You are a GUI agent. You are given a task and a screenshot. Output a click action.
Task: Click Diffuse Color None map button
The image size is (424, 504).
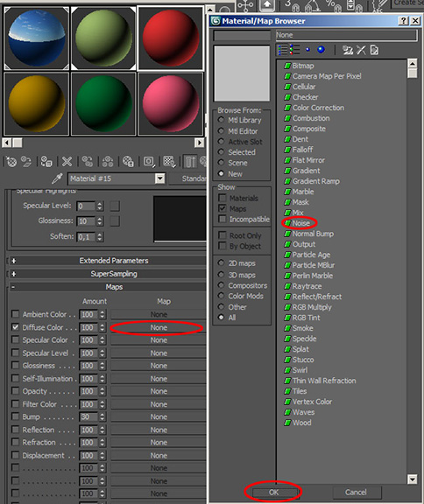coord(159,327)
